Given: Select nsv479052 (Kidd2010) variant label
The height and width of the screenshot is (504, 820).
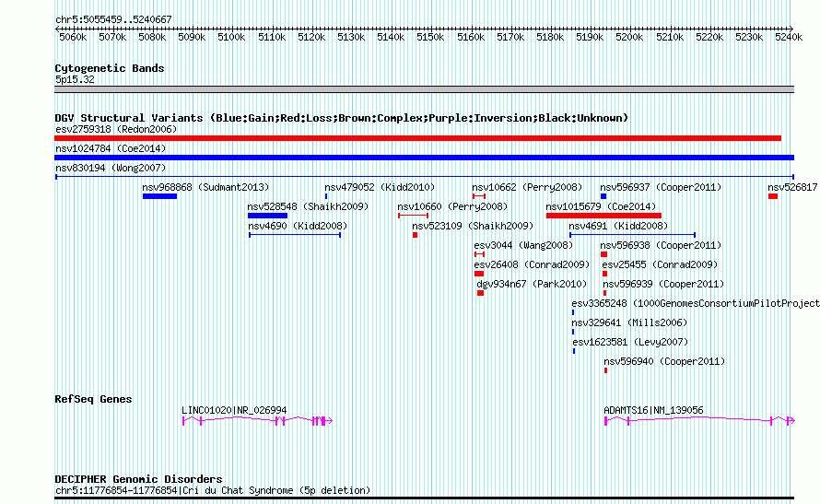Looking at the screenshot, I should tap(380, 187).
